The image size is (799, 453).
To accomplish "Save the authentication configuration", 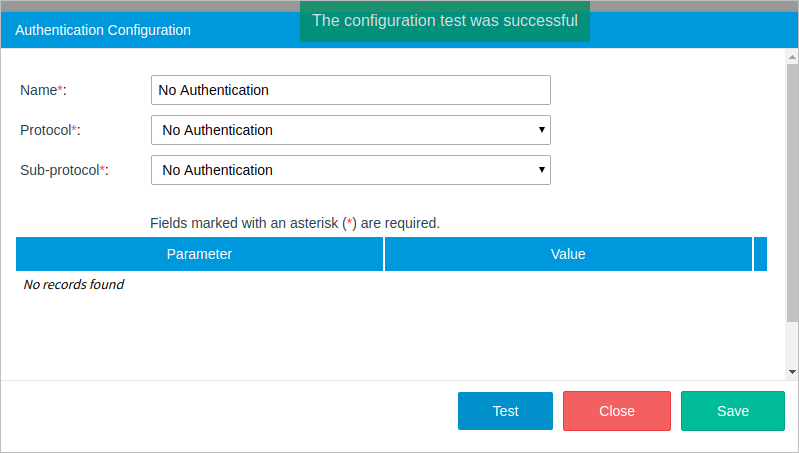I will click(733, 411).
